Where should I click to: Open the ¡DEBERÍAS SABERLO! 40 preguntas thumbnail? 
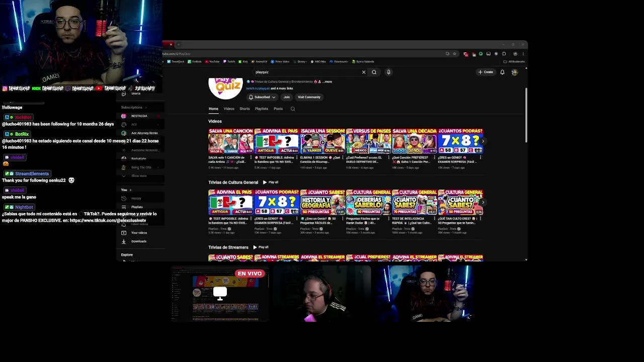(368, 202)
